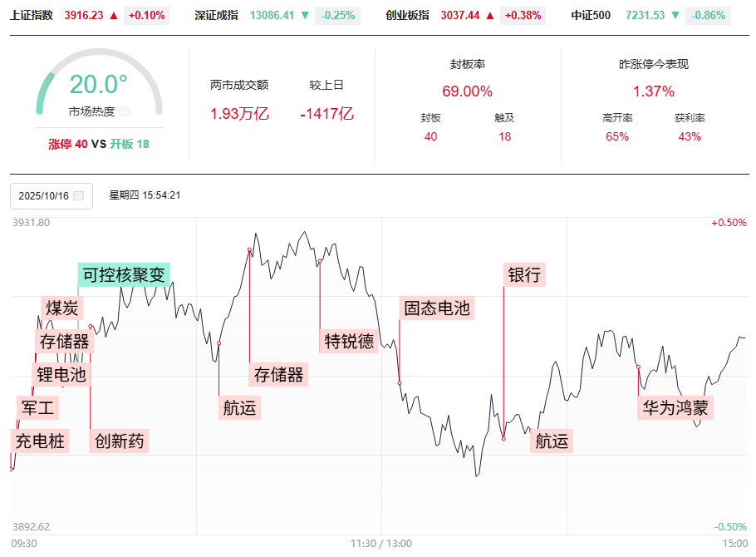Click the 固态电池 sector marker

pyautogui.click(x=437, y=308)
